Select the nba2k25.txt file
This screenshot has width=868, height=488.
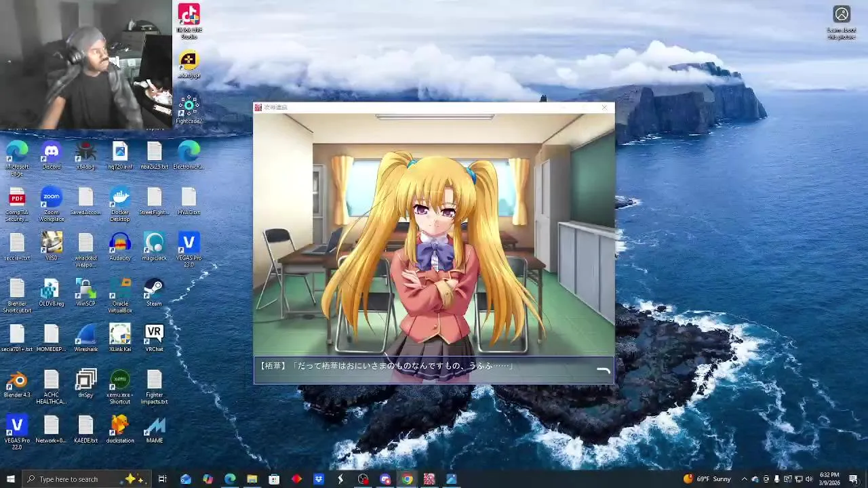click(154, 155)
